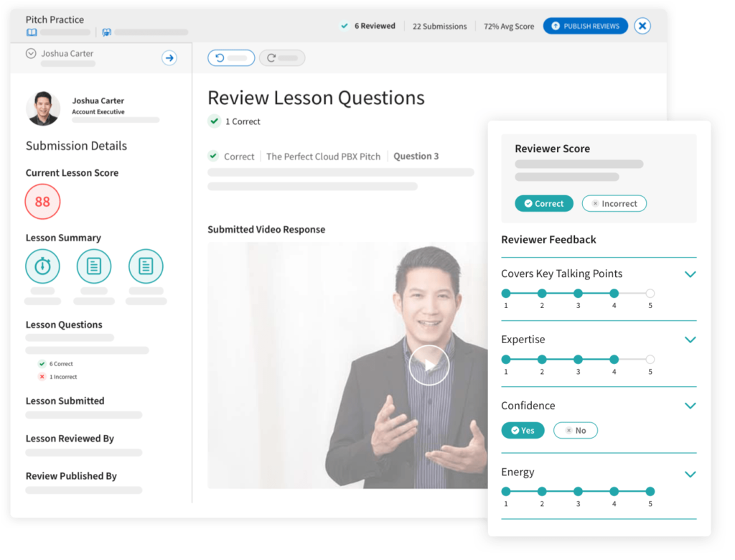Click the stopwatch Lesson Summary icon

(42, 266)
